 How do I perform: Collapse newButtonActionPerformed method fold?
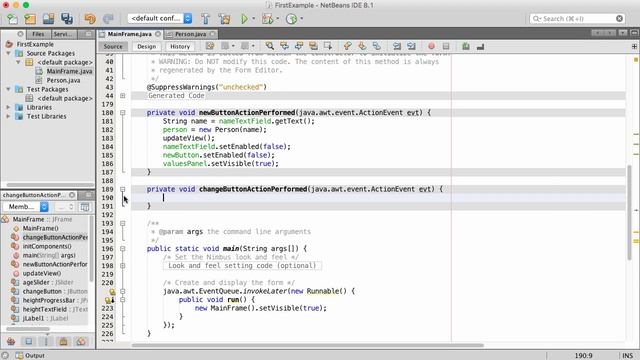coord(123,113)
